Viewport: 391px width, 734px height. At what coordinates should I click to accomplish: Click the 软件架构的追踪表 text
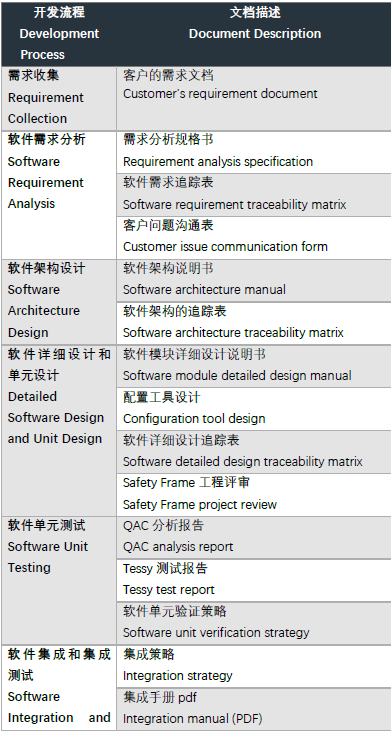tap(175, 311)
